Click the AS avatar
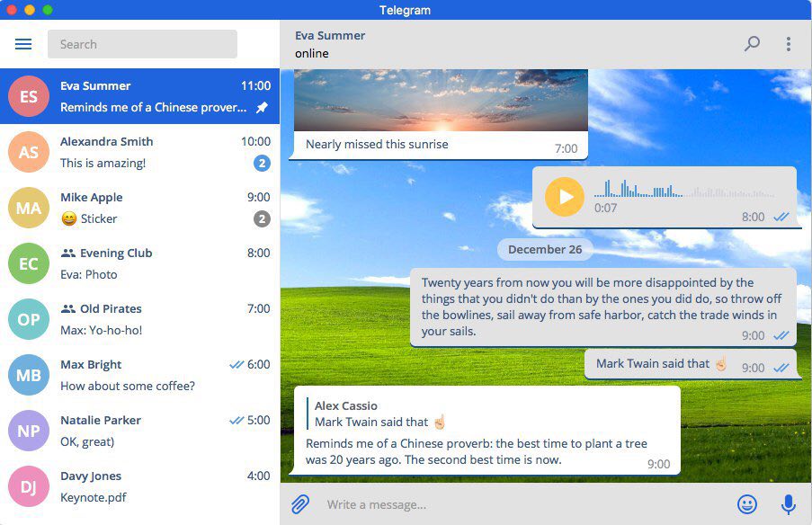This screenshot has height=525, width=812. (29, 152)
